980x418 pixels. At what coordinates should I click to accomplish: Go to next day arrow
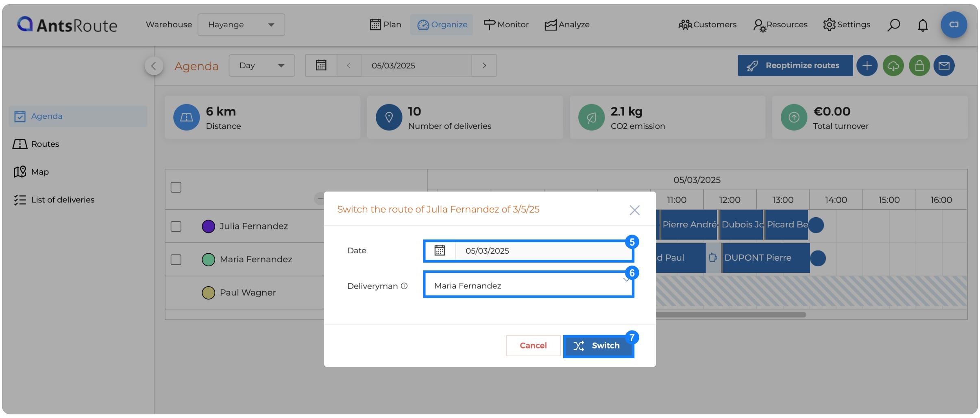coord(484,65)
